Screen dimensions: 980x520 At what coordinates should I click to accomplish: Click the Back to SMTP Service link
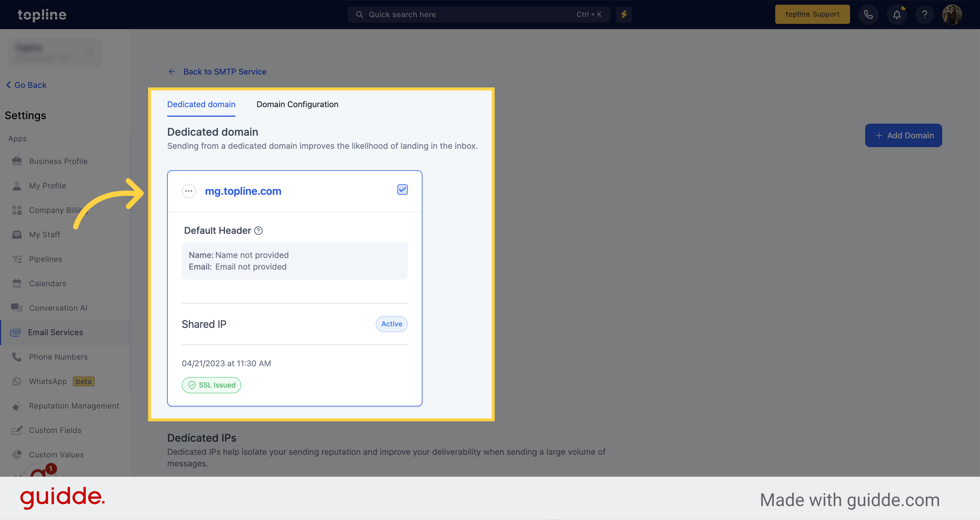click(x=217, y=72)
